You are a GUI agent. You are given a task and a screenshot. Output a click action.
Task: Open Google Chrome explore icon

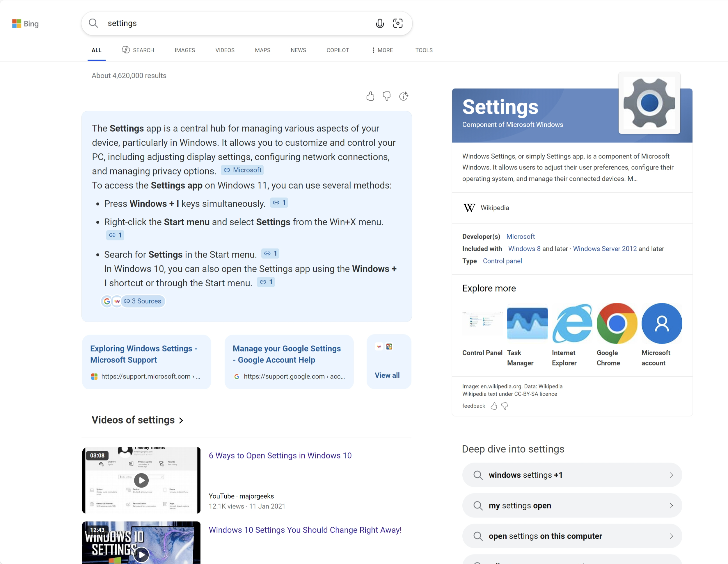[617, 323]
